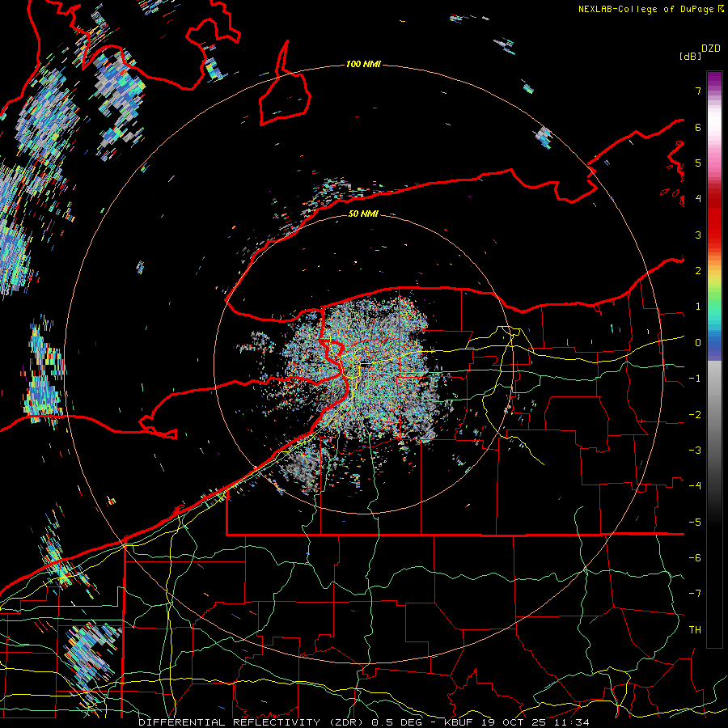Click the 19 OCT 25 date in the caption
Viewport: 728px width, 728px height.
(515, 722)
